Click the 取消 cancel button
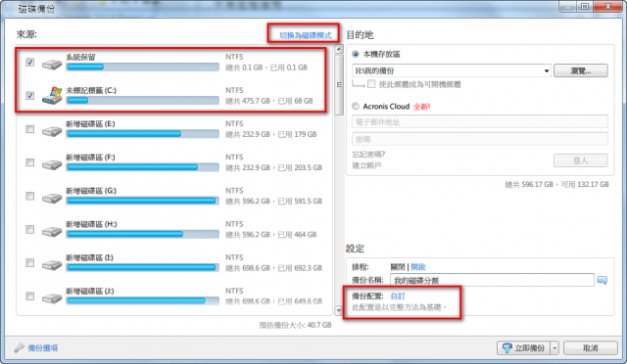This screenshot has width=627, height=364. pos(591,348)
